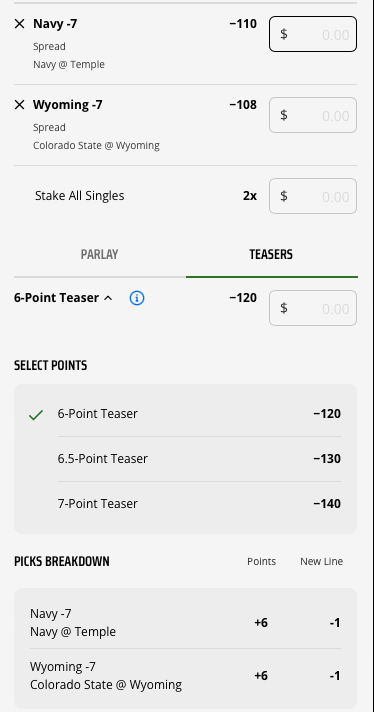
Task: Click the Colorado State @ Wyoming link
Action: (x=96, y=146)
